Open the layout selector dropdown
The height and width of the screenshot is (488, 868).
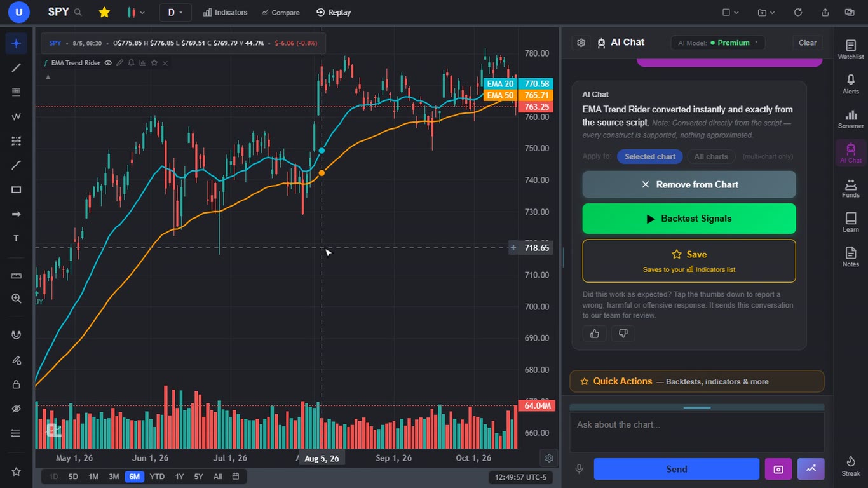[731, 12]
